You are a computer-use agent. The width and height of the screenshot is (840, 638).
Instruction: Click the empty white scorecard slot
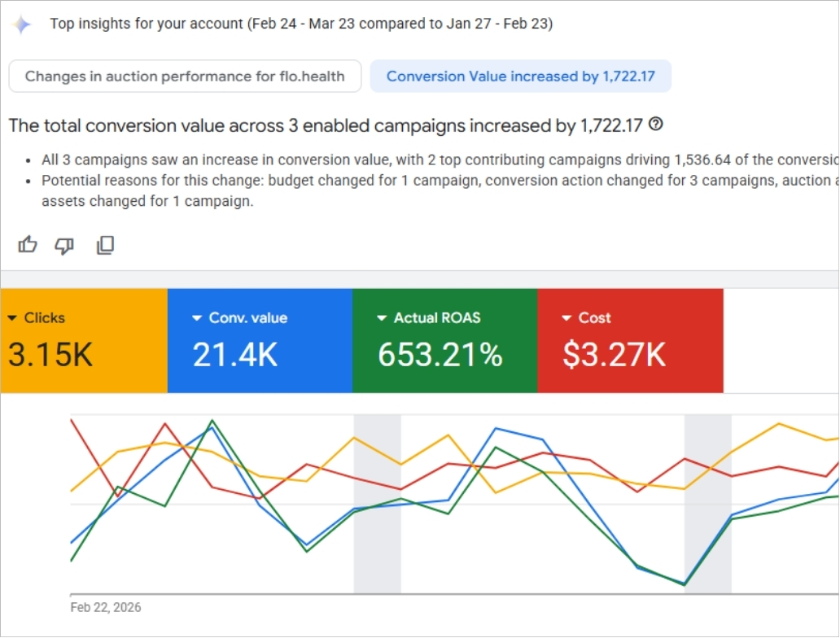pyautogui.click(x=780, y=341)
